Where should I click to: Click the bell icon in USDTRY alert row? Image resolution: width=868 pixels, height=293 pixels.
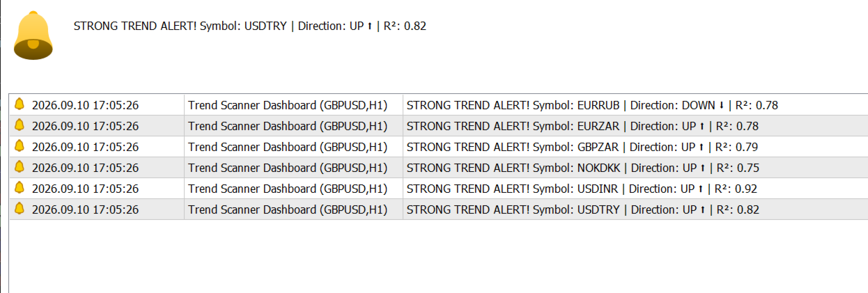coord(20,209)
